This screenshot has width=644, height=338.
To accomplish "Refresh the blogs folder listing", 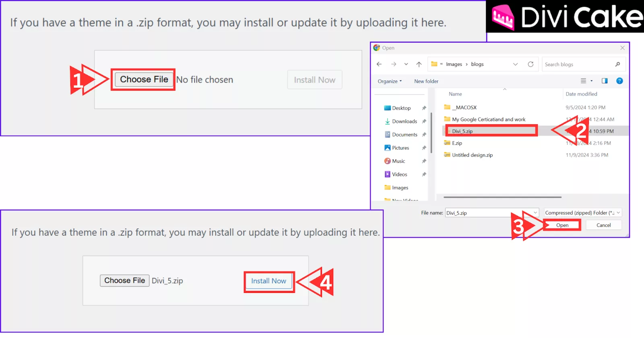I will (x=530, y=64).
